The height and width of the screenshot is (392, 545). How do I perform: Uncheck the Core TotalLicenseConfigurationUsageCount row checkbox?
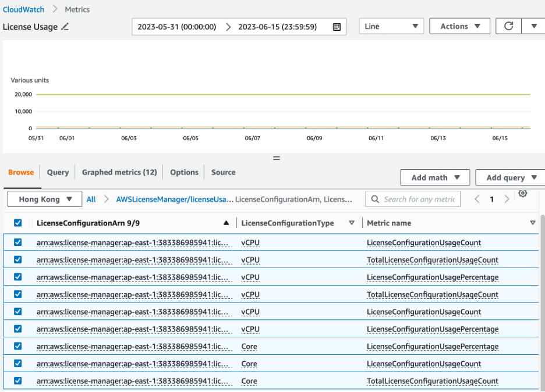click(x=17, y=381)
